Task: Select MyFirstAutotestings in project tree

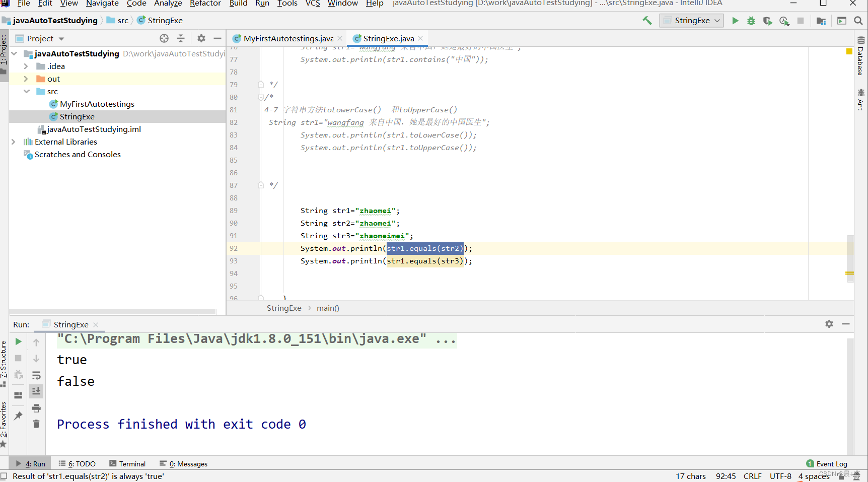Action: point(97,104)
